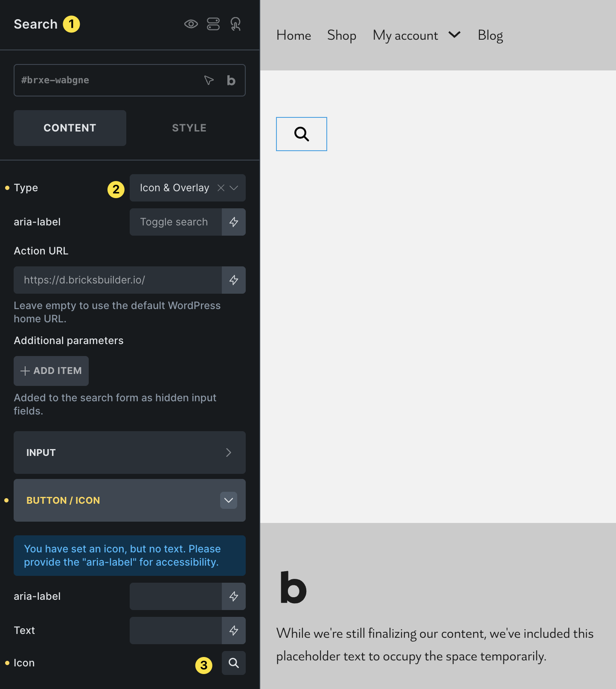Click the Action URL input field

tap(118, 280)
